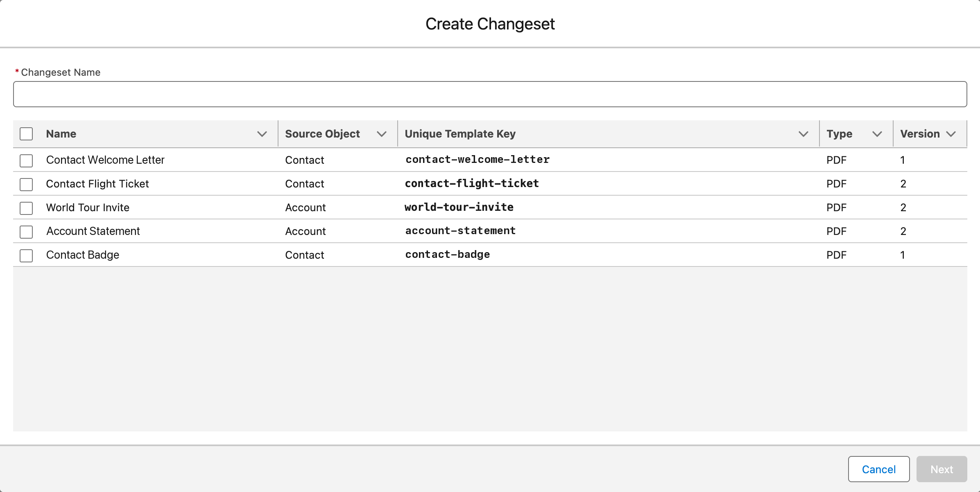The width and height of the screenshot is (980, 492).
Task: Click the Next button
Action: tap(942, 469)
